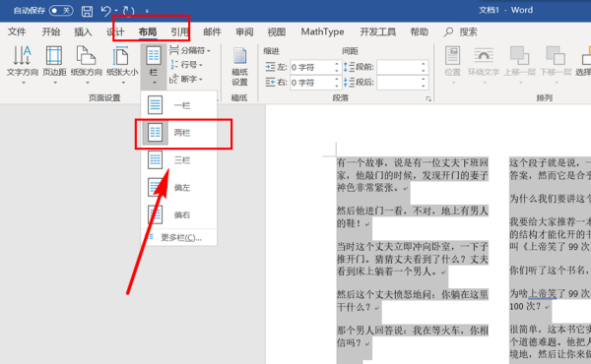Open 页边距 margins tool
Image resolution: width=591 pixels, height=364 pixels.
(x=54, y=65)
